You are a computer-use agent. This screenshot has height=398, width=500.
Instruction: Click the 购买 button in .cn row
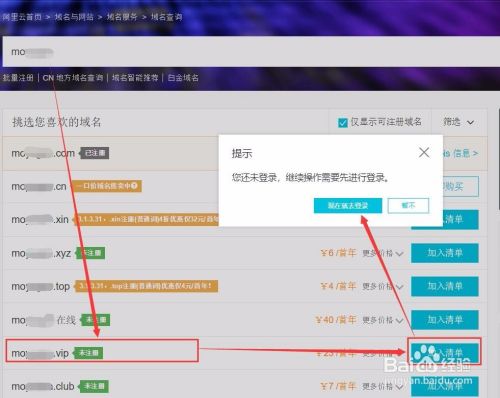pyautogui.click(x=460, y=186)
